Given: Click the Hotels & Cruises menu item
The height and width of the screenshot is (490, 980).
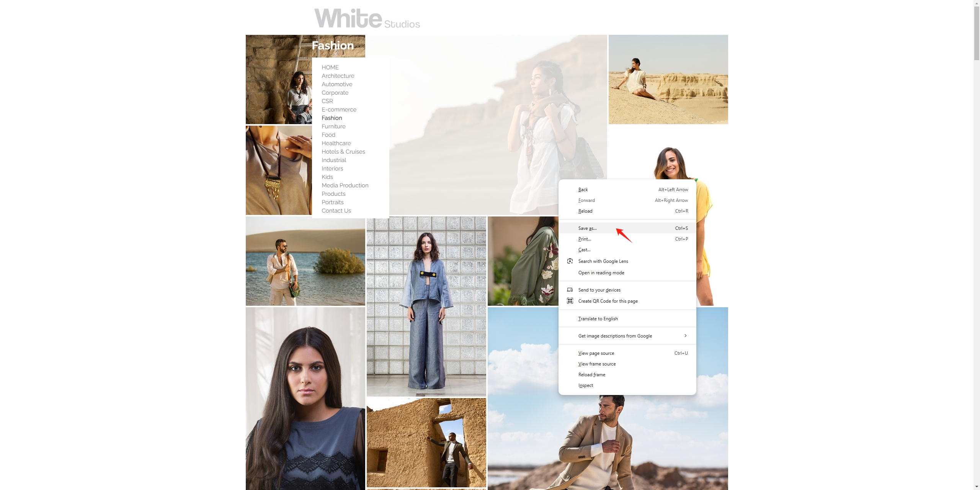Looking at the screenshot, I should 343,151.
